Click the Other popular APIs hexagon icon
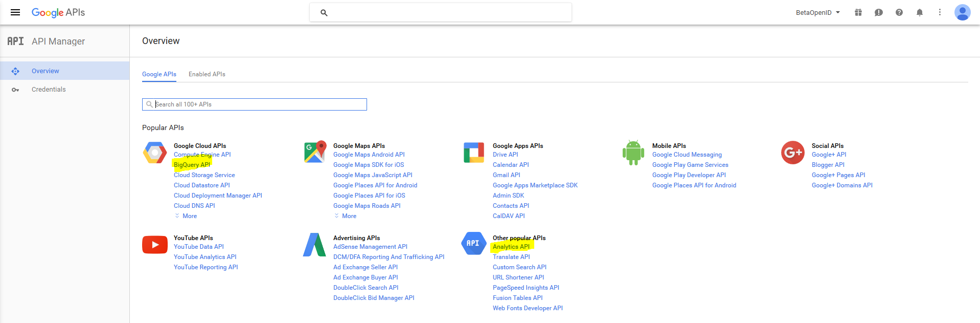Screen dimensions: 980x323 point(474,244)
